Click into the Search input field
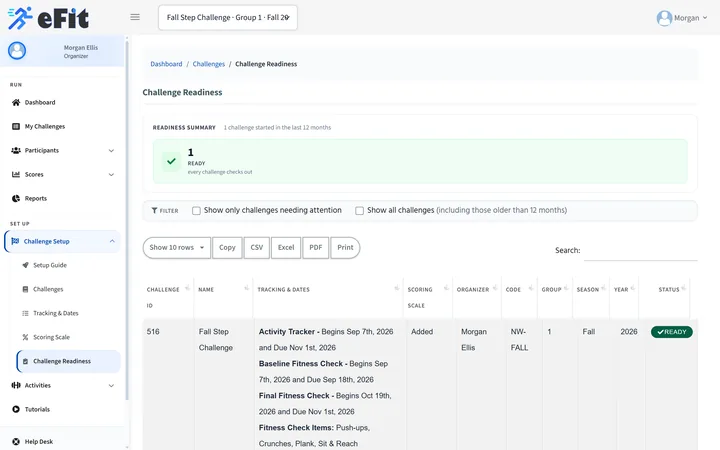 [x=641, y=251]
